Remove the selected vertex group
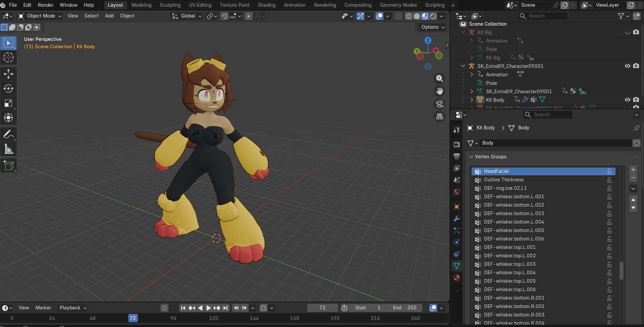The width and height of the screenshot is (644, 327). coord(633,178)
